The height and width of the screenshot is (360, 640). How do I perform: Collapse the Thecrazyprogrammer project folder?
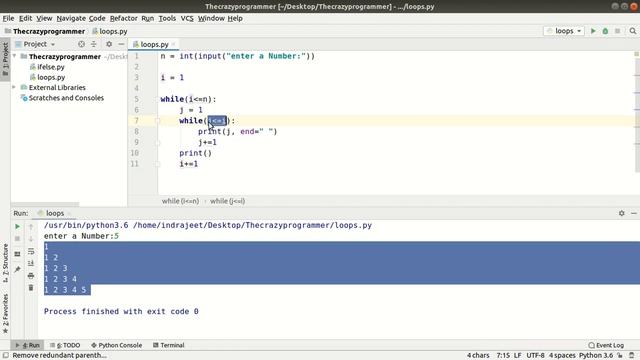pyautogui.click(x=15, y=56)
